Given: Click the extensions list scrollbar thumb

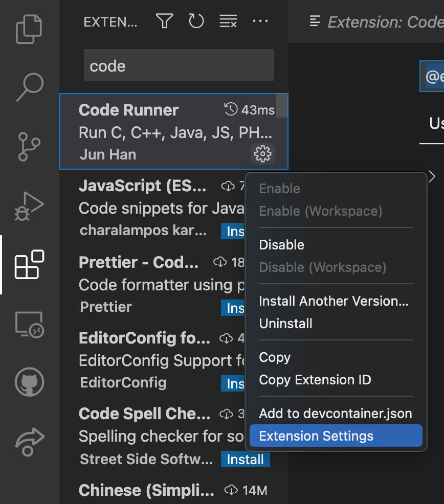Looking at the screenshot, I should [x=282, y=106].
